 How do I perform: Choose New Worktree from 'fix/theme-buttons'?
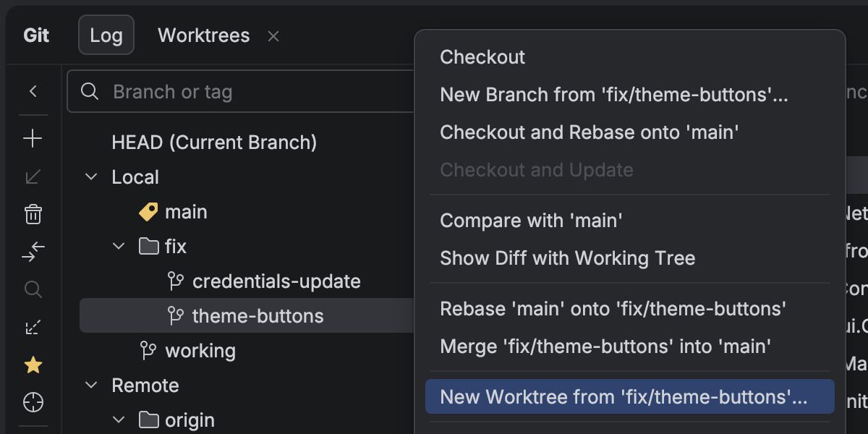coord(624,396)
